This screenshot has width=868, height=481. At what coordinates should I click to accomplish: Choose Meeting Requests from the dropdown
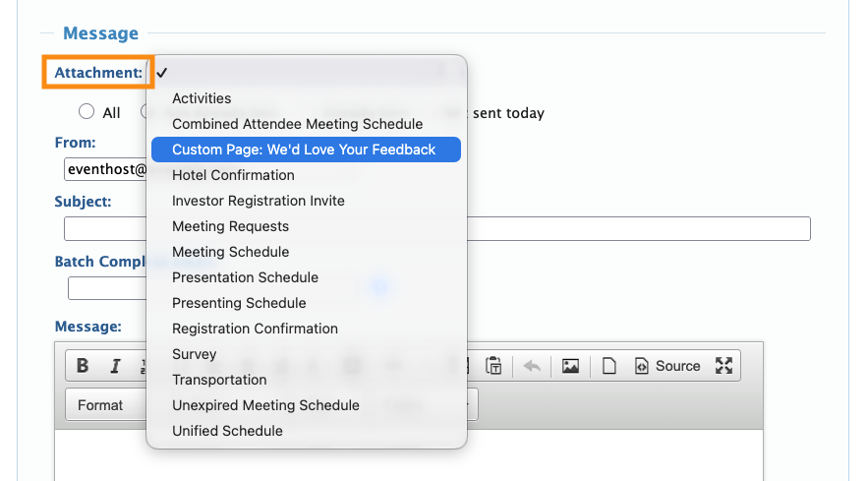tap(230, 226)
